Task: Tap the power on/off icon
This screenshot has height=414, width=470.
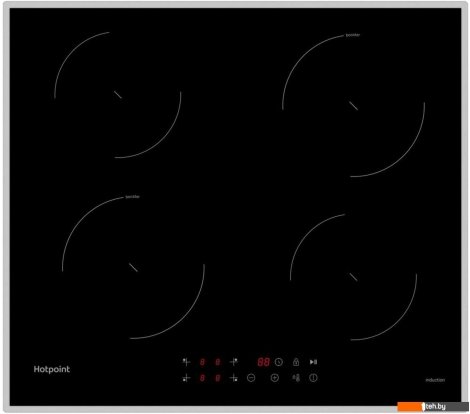Action: 313,378
